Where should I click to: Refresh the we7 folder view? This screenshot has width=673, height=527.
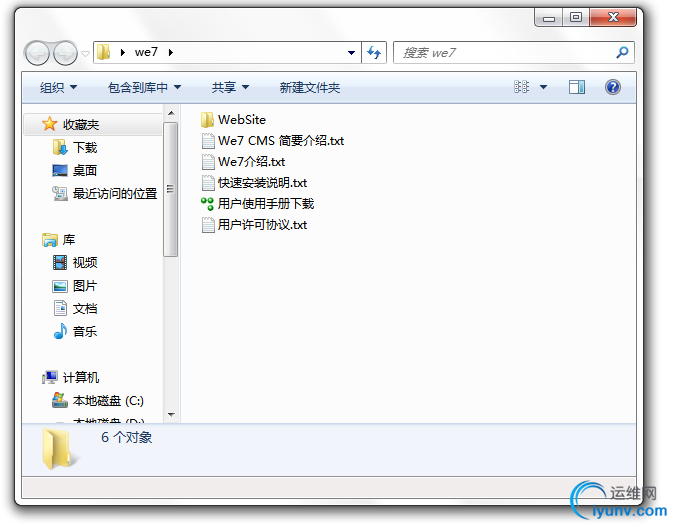374,53
